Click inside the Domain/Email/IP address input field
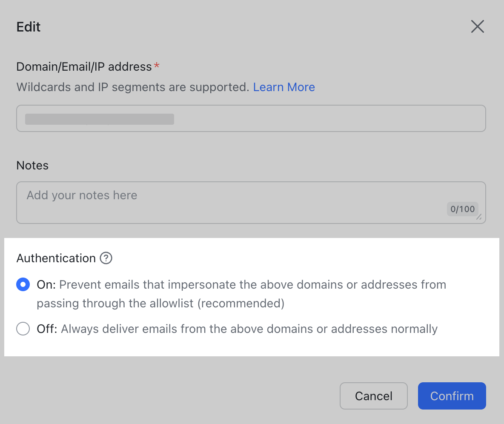The width and height of the screenshot is (504, 424). [x=251, y=118]
